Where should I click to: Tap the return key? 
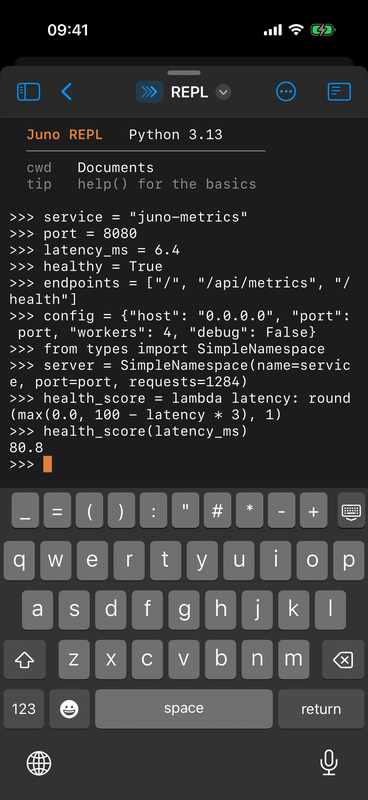(321, 709)
